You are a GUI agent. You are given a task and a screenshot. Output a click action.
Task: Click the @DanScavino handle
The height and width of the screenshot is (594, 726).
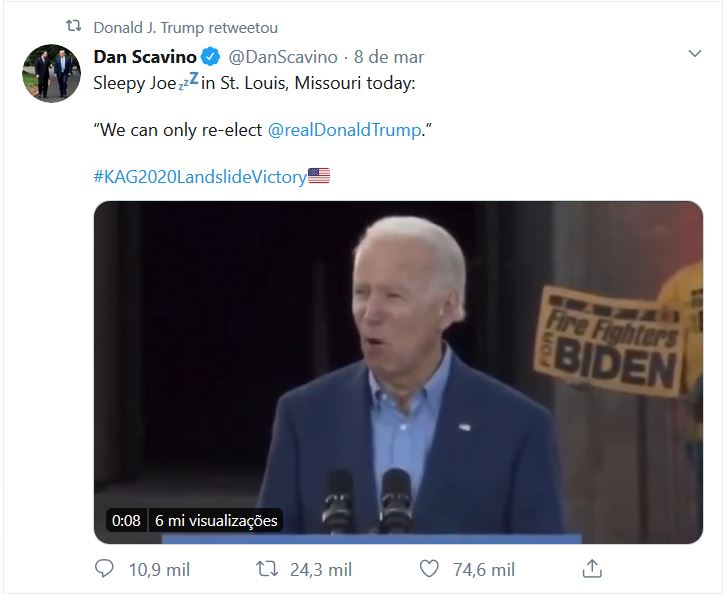[x=284, y=56]
